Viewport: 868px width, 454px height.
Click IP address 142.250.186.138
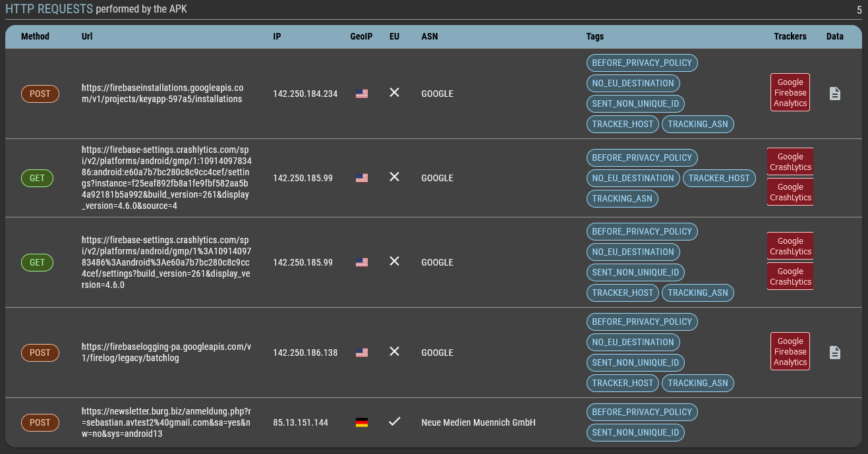[305, 353]
